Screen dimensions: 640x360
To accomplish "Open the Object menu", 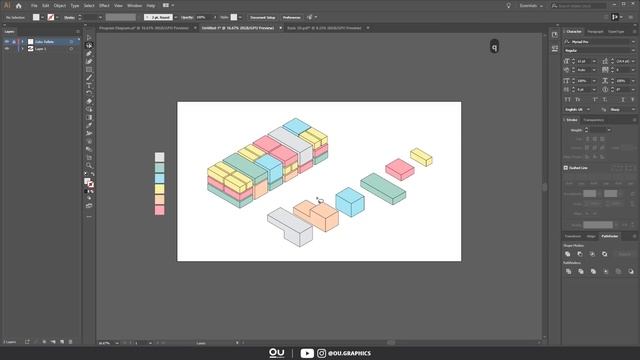I will 60,6.
